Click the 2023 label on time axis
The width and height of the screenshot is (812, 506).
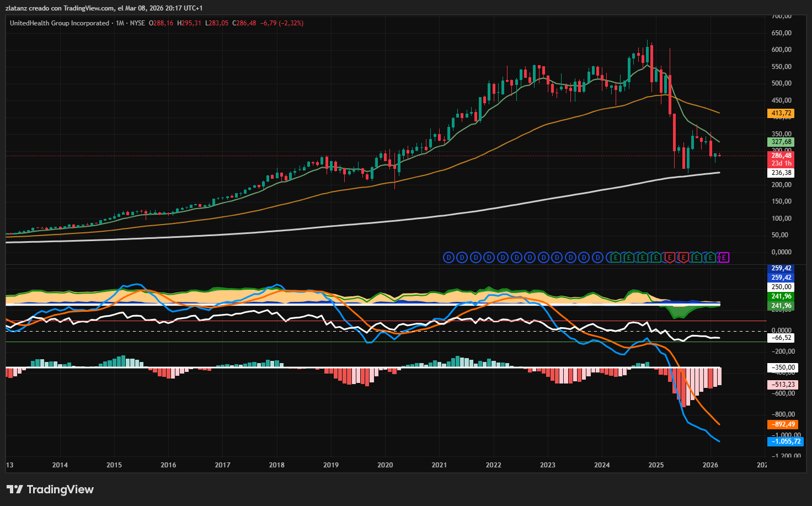tap(548, 465)
